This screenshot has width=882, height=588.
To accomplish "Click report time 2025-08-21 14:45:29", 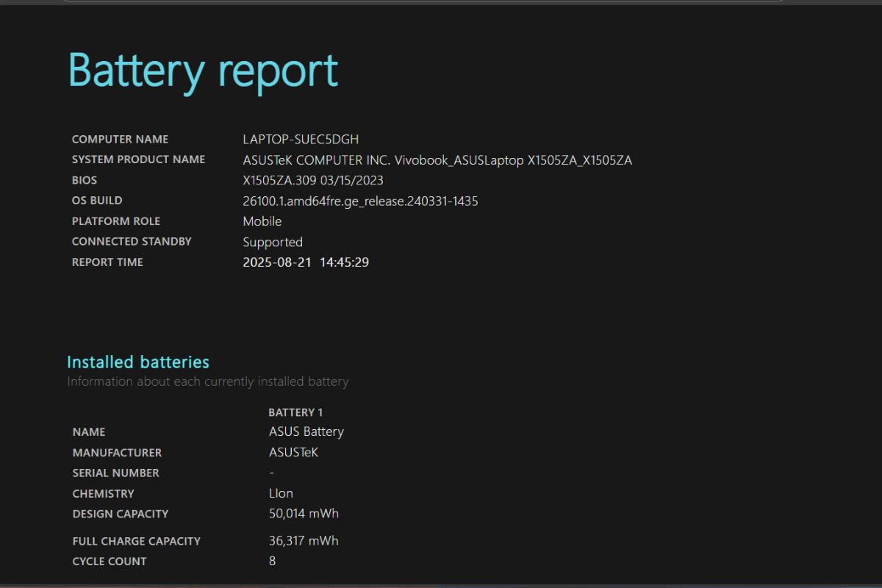I will point(306,262).
